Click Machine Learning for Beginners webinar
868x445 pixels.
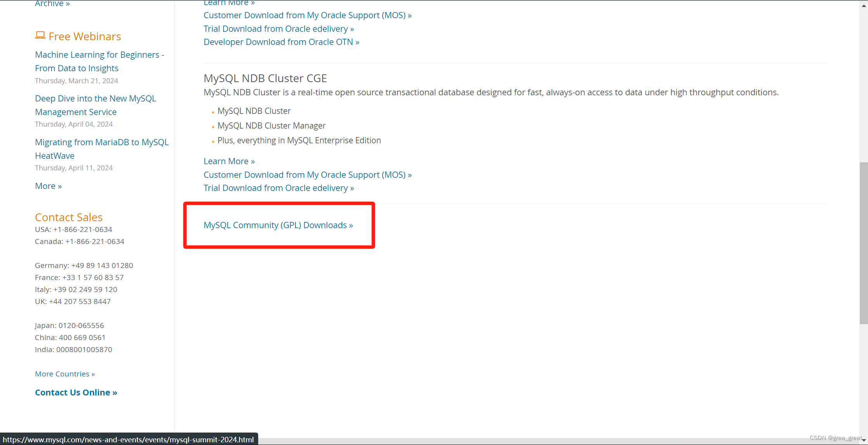pyautogui.click(x=99, y=61)
